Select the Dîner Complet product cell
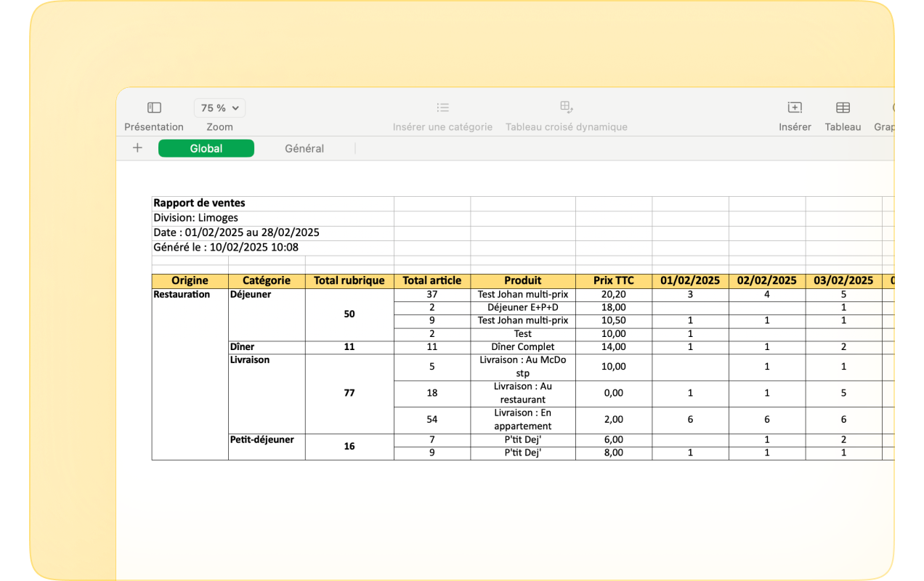The image size is (924, 581). 523,347
